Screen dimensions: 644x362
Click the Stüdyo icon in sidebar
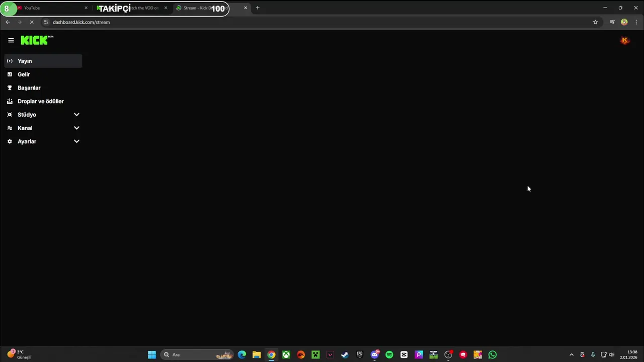pyautogui.click(x=10, y=115)
